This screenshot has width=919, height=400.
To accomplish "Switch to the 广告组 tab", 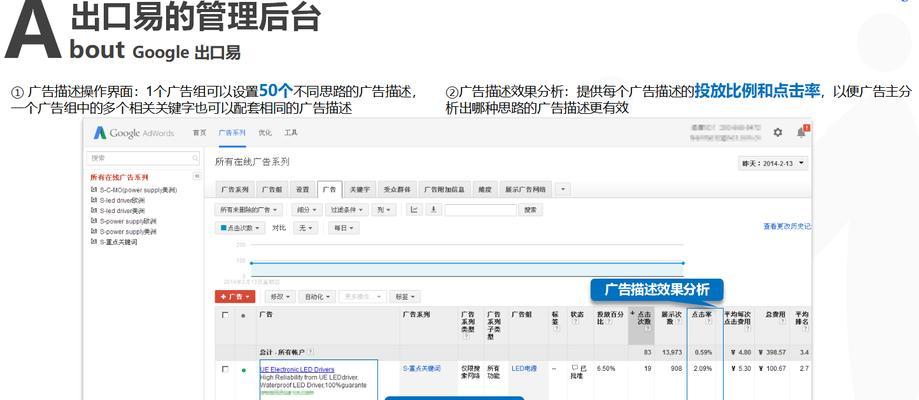I will pos(272,189).
